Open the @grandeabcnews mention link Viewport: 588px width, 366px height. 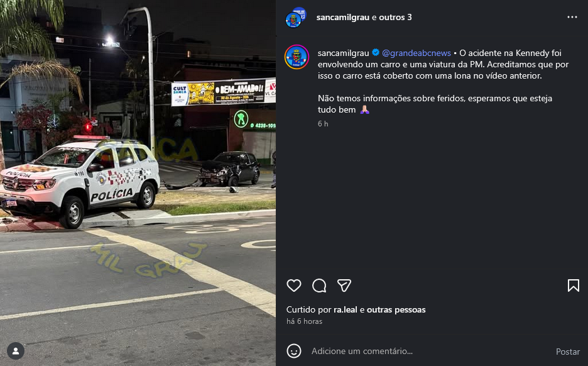pos(416,53)
